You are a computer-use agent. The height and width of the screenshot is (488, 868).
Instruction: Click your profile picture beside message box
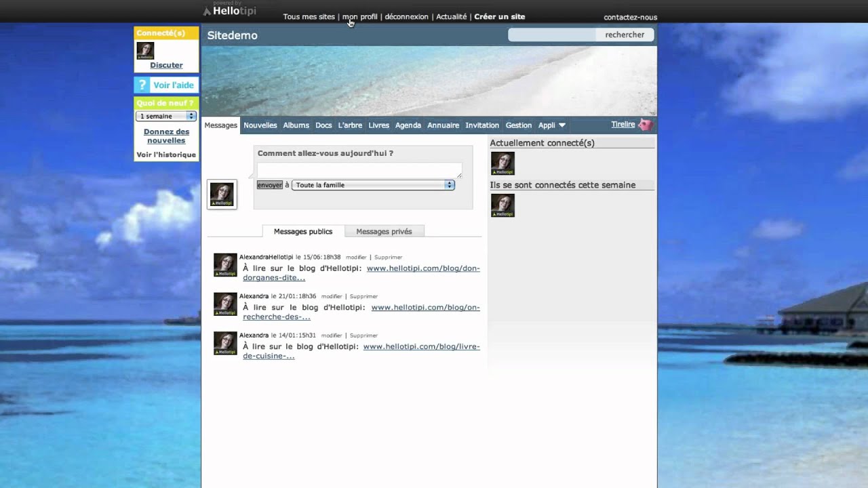pos(222,195)
